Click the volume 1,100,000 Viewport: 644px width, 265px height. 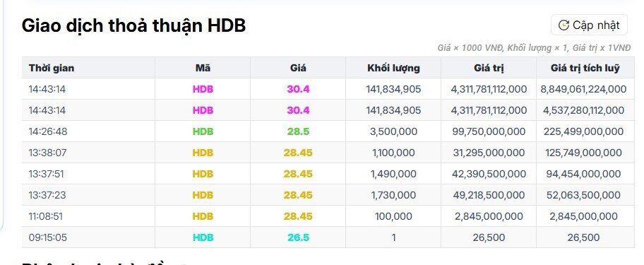point(393,153)
